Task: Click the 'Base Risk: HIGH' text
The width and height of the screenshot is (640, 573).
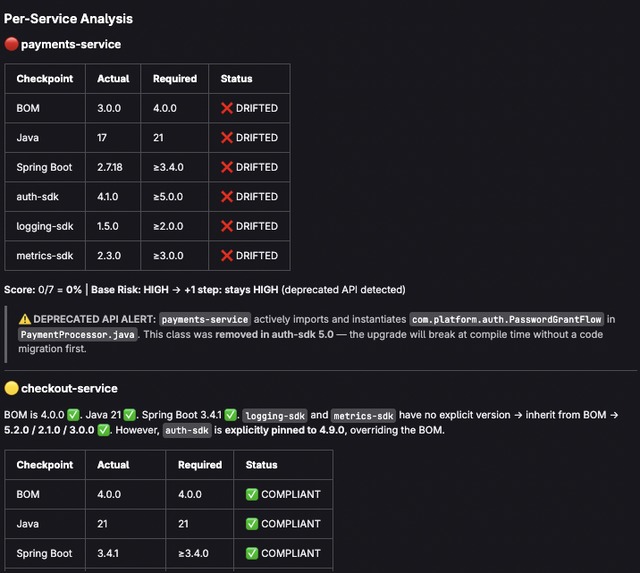Action: tap(130, 290)
